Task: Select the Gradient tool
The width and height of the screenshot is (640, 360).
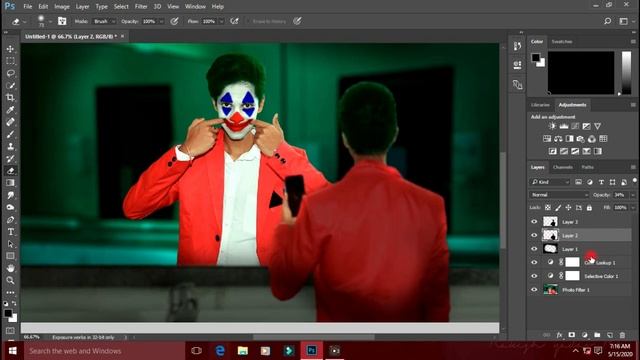Action: coord(11,183)
